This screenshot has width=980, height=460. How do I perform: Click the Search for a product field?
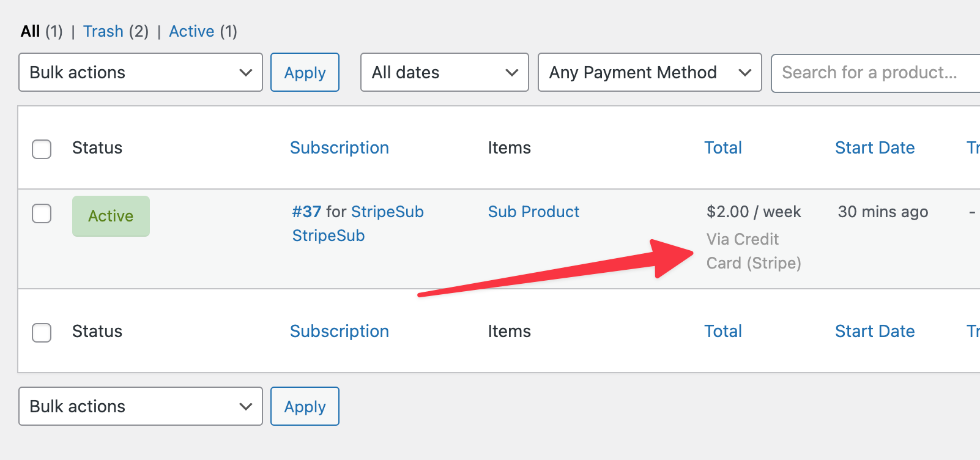[x=875, y=73]
